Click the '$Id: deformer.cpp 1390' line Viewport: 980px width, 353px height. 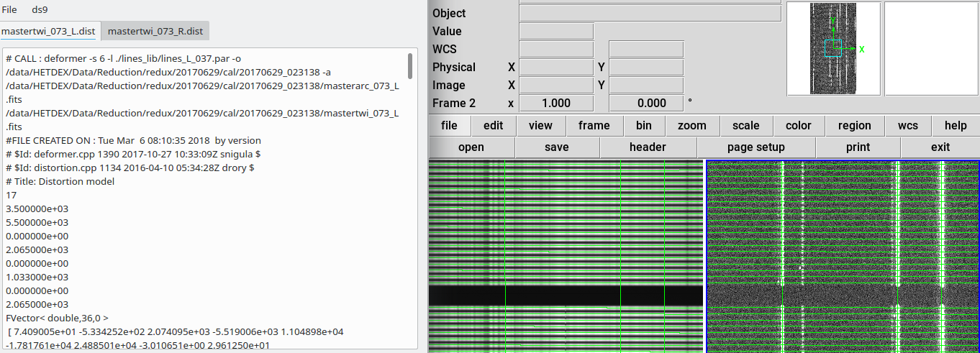click(133, 154)
